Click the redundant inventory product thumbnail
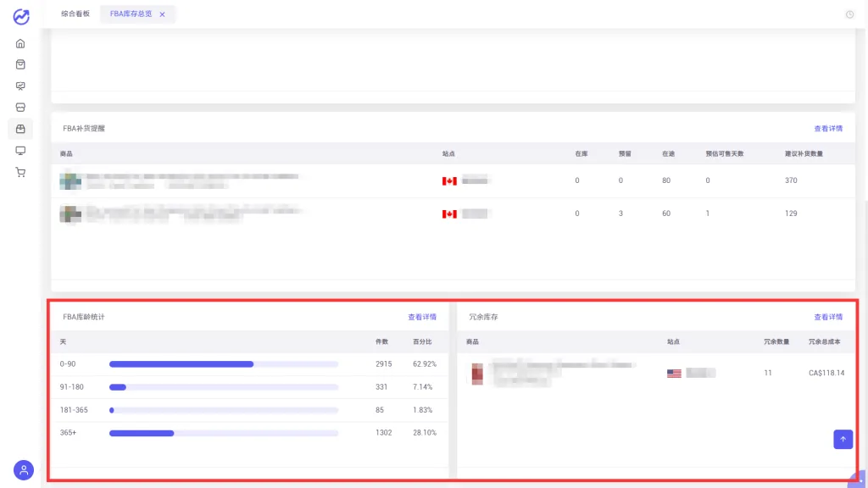The width and height of the screenshot is (868, 488). [477, 374]
